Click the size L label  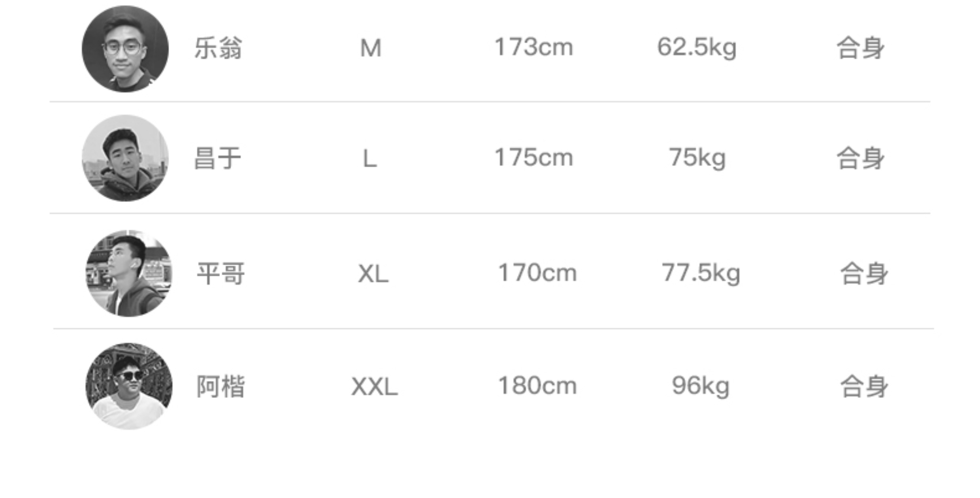370,158
